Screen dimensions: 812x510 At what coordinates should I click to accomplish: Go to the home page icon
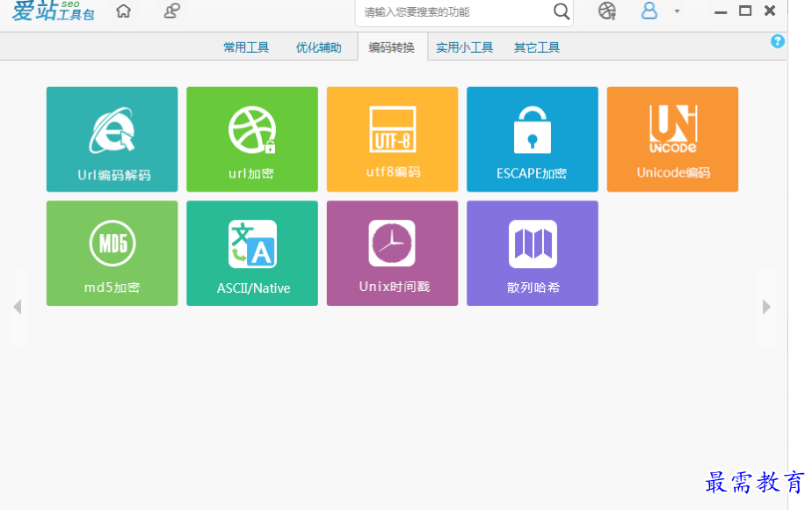pos(123,11)
